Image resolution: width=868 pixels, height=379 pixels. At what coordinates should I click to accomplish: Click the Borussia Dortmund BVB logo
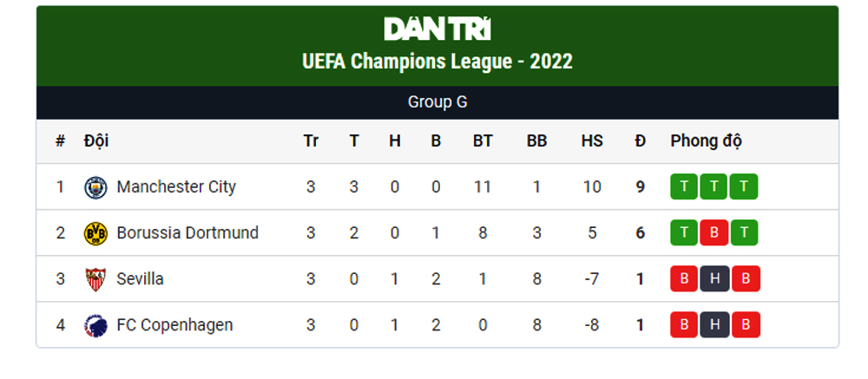(x=95, y=233)
